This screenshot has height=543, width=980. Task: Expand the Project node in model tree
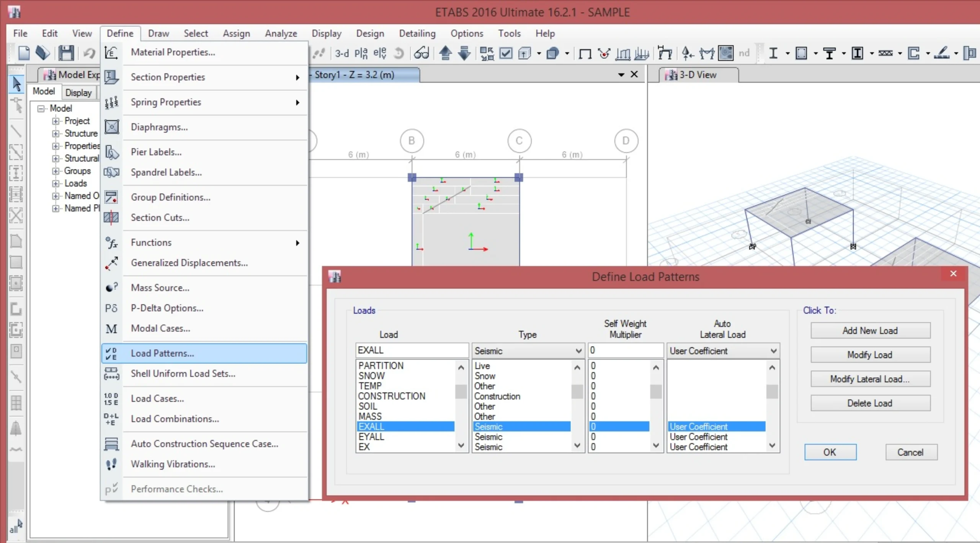pyautogui.click(x=56, y=121)
